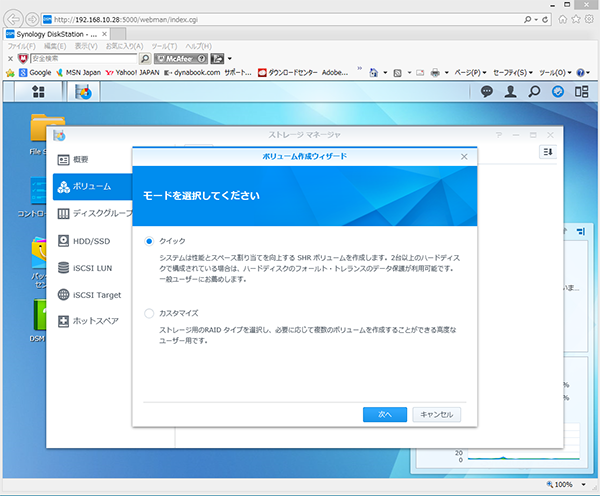Open the 編集(E) menu
This screenshot has width=600, height=496.
coord(55,46)
